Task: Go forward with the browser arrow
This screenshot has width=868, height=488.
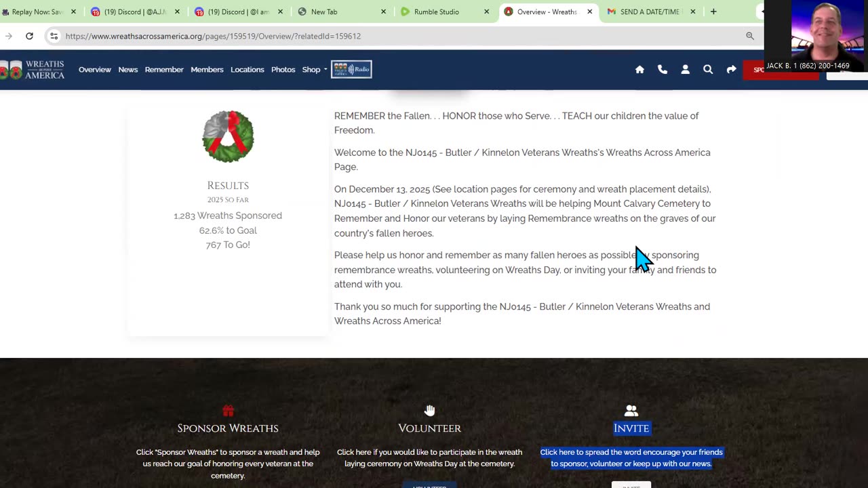Action: coord(8,36)
